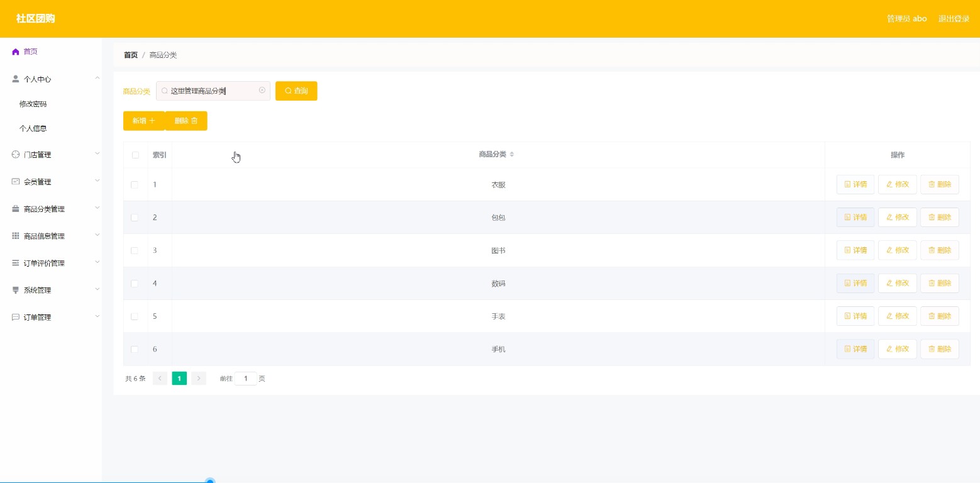Click the 系统管理 sidebar icon

coord(16,290)
